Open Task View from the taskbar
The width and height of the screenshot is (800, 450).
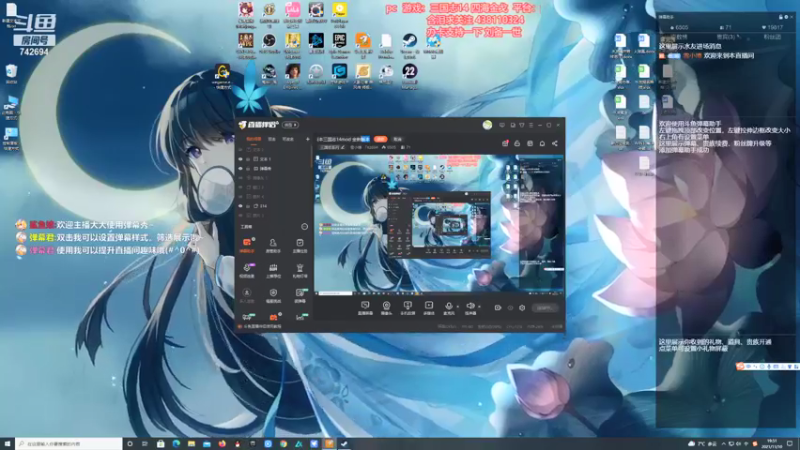145,444
